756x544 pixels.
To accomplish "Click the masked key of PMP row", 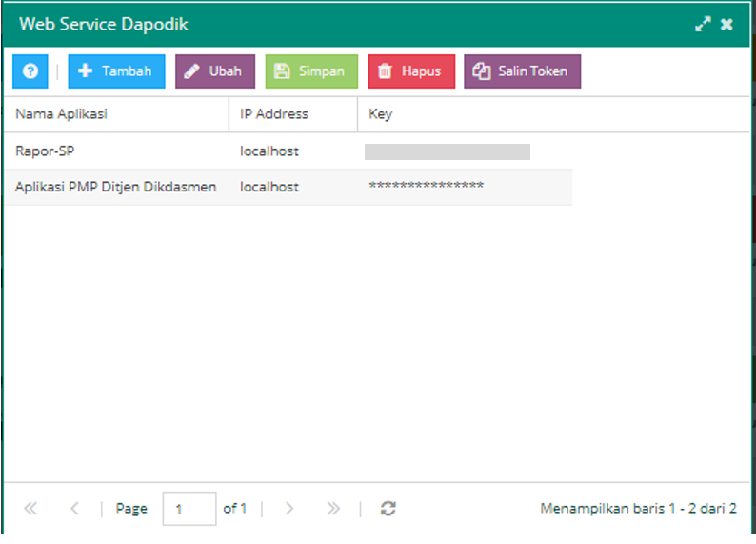I will click(x=426, y=187).
